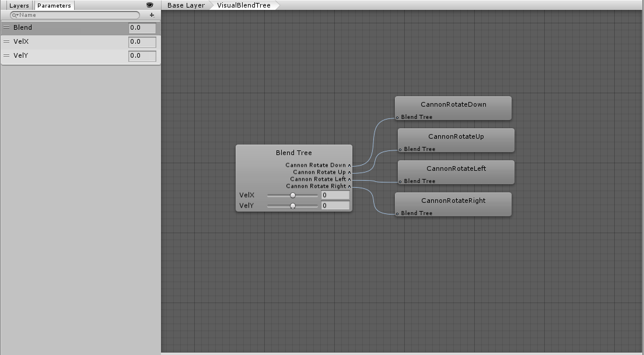Image resolution: width=644 pixels, height=355 pixels.
Task: Switch to the Layers tab
Action: tap(19, 5)
